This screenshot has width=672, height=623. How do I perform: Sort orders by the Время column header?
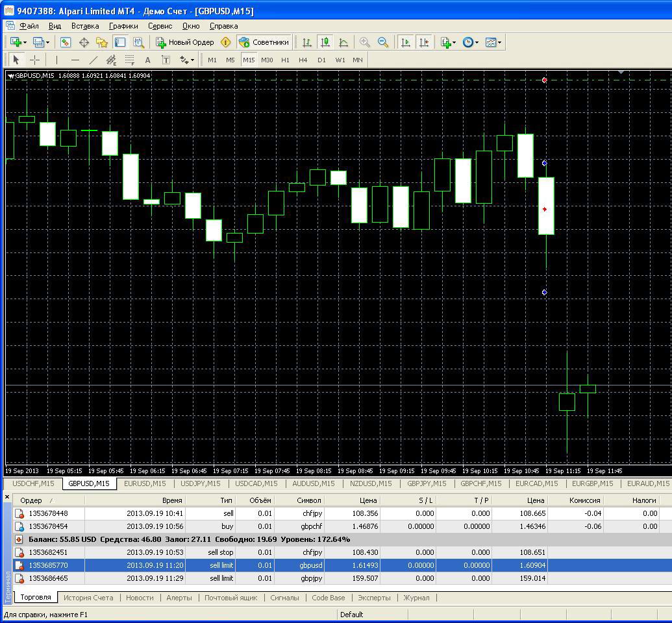tap(135, 500)
